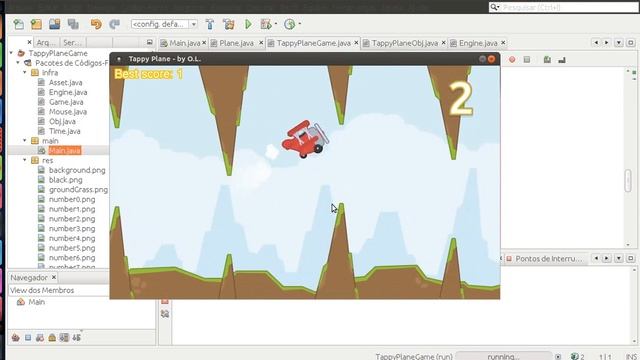Select Game.java in the project tree
The width and height of the screenshot is (640, 360).
pyautogui.click(x=66, y=102)
